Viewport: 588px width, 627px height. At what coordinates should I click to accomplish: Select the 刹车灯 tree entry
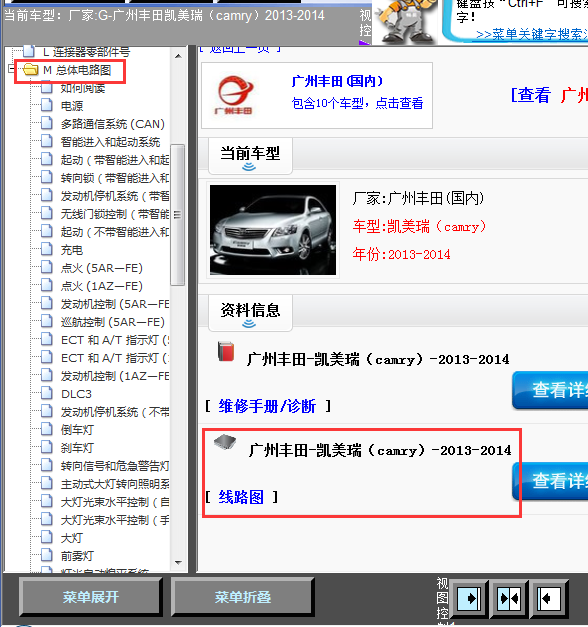click(x=77, y=447)
